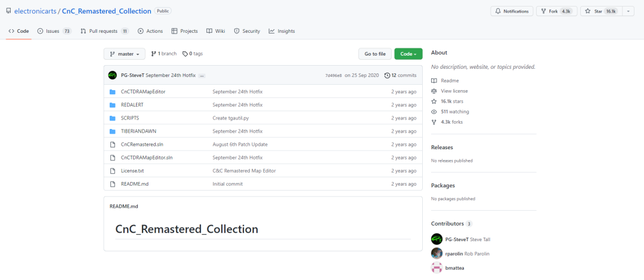Open the Wiki tab

pos(216,31)
